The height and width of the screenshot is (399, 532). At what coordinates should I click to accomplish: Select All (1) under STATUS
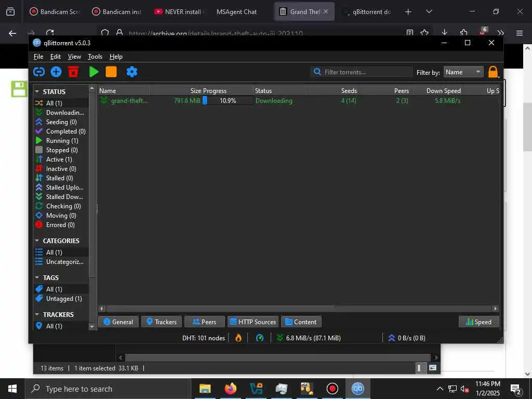[61, 103]
